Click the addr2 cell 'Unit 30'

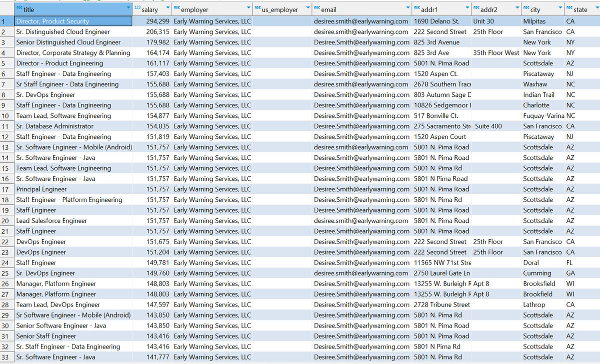click(496, 21)
